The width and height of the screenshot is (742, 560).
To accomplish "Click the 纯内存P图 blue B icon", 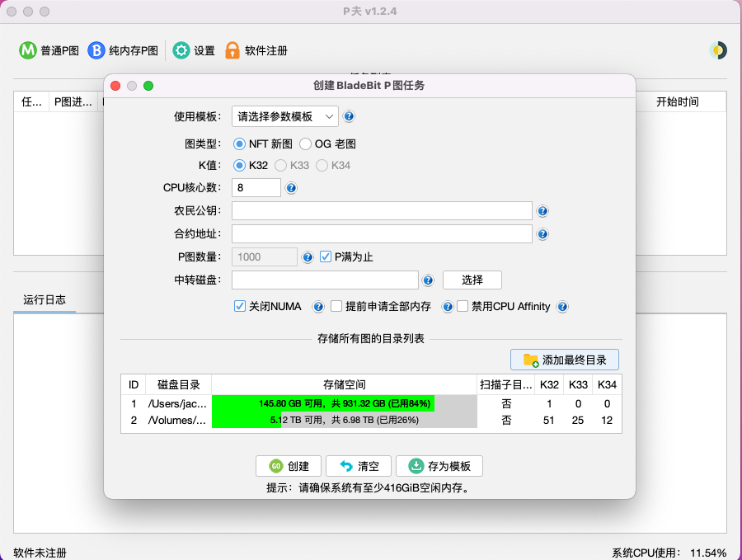I will [96, 50].
